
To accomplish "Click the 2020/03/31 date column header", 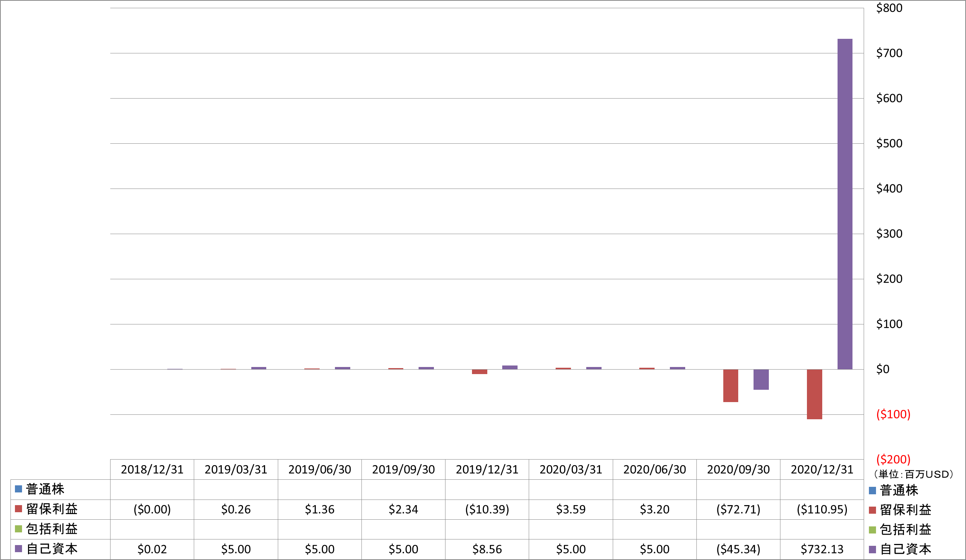I will 571,470.
